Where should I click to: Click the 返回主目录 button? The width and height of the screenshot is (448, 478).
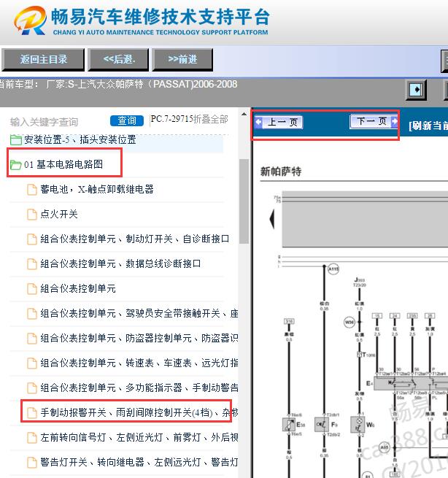pyautogui.click(x=43, y=59)
